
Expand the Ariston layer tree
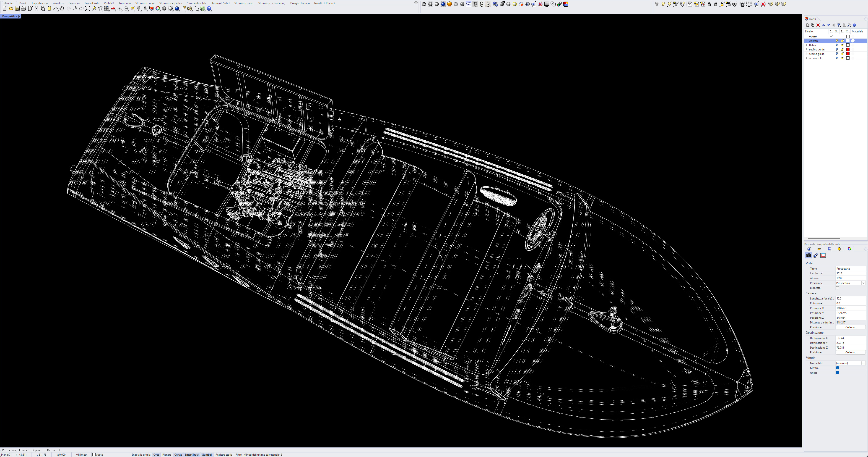click(806, 41)
